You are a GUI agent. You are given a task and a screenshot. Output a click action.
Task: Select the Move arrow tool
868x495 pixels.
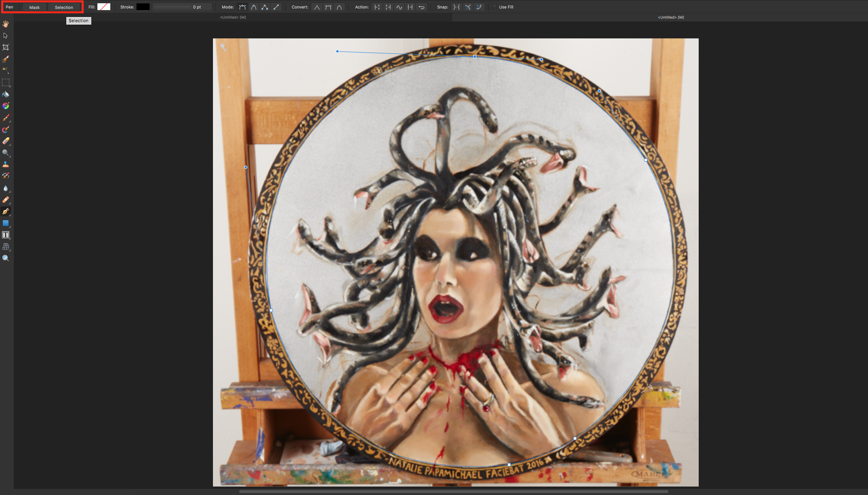point(6,36)
